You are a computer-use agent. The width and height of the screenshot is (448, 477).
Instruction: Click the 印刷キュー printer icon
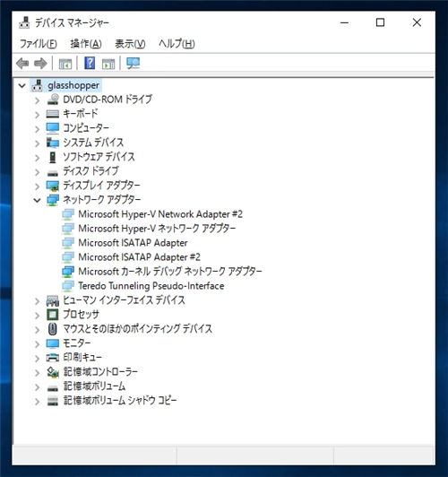[53, 358]
